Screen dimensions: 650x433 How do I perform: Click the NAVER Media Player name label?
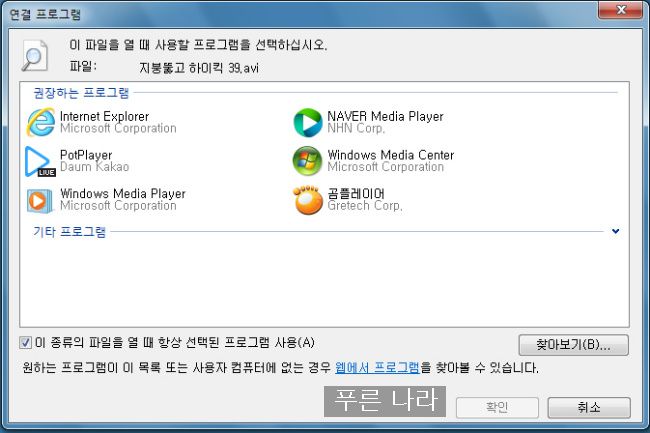point(386,116)
